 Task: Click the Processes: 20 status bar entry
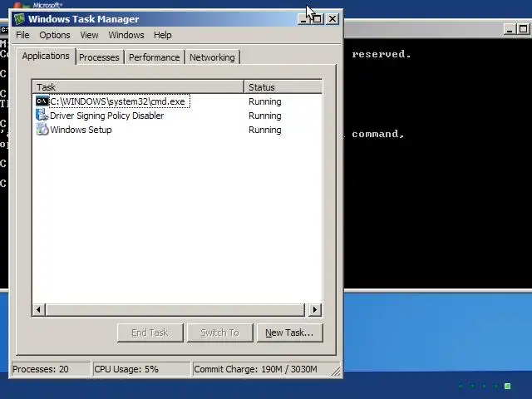pyautogui.click(x=51, y=369)
